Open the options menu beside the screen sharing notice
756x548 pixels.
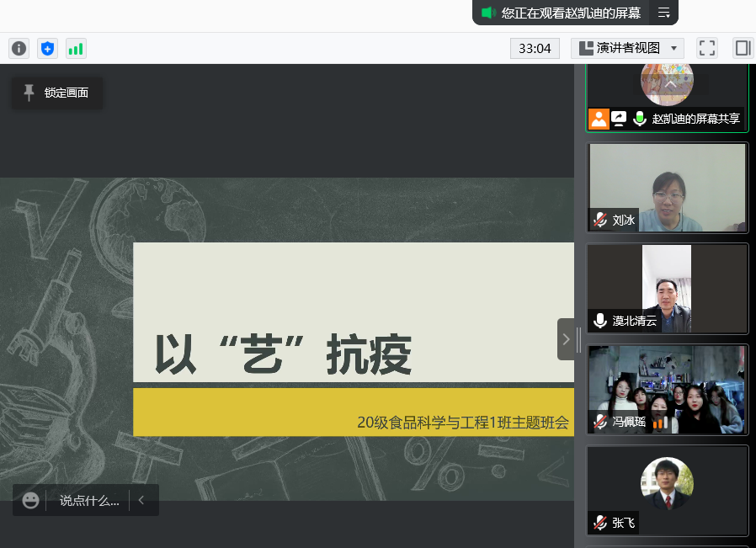click(664, 13)
